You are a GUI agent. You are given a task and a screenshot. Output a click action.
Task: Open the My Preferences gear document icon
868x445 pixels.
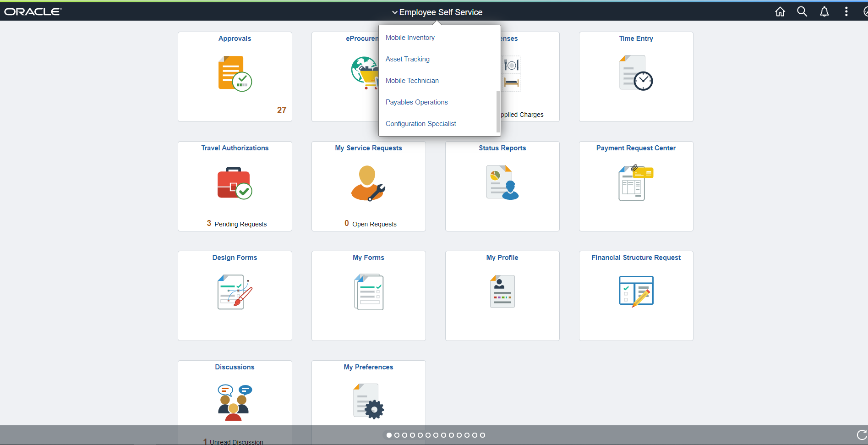[x=368, y=401]
